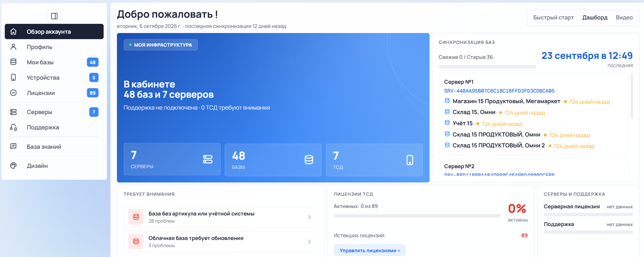Click the sync list vertical scrollbar
Screen dimensions: 644x257
pos(632,96)
